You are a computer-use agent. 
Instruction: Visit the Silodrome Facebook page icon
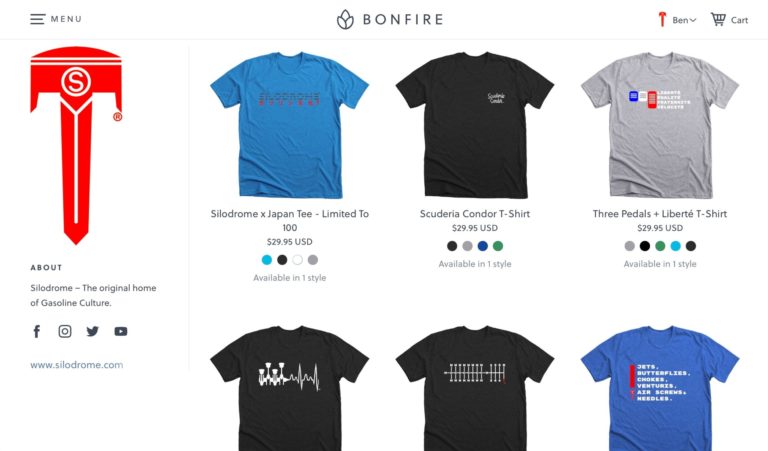tap(37, 332)
